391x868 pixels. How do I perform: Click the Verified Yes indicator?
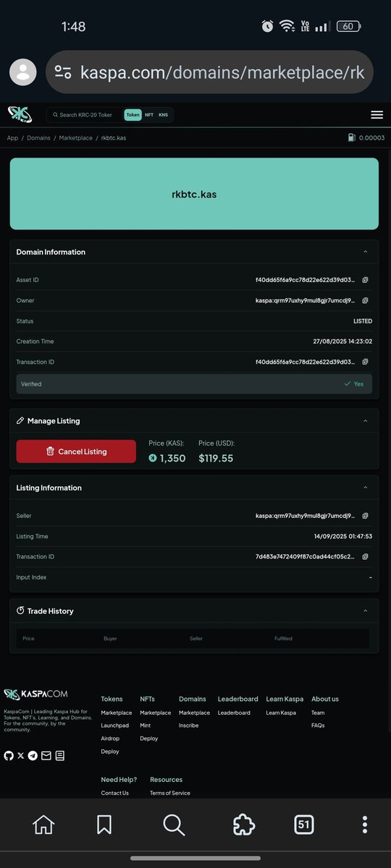354,384
